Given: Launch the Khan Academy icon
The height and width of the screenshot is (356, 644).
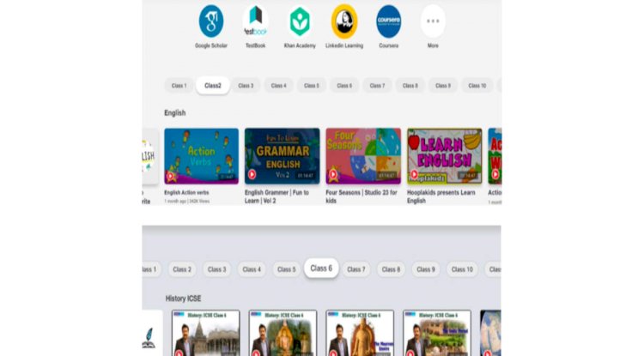Looking at the screenshot, I should tap(300, 21).
